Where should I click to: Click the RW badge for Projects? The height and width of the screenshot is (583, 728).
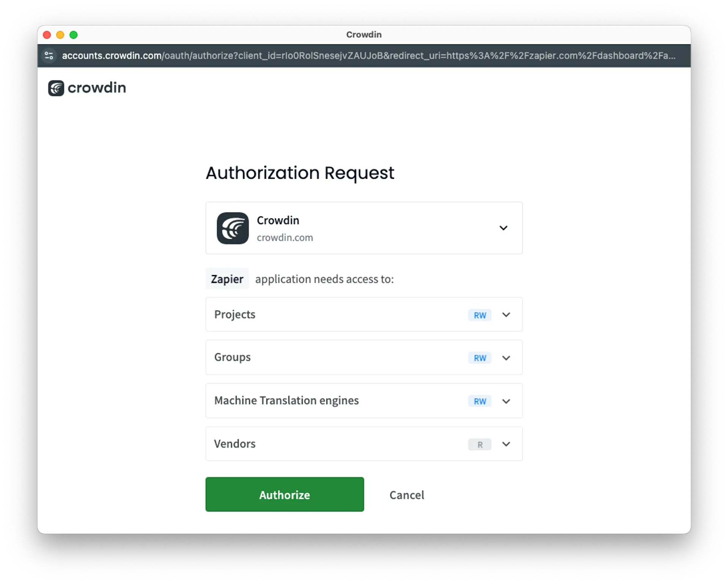(x=480, y=315)
